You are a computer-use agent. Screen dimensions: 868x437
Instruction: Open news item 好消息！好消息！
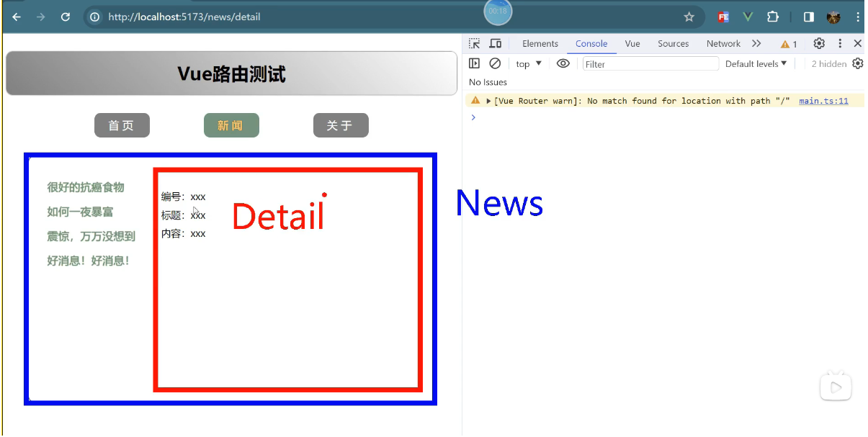tap(89, 261)
